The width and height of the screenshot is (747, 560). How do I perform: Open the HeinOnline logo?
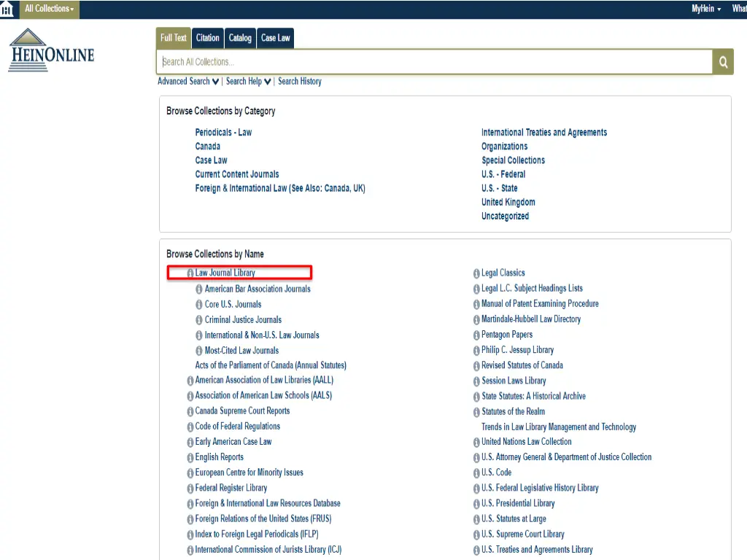click(x=51, y=50)
